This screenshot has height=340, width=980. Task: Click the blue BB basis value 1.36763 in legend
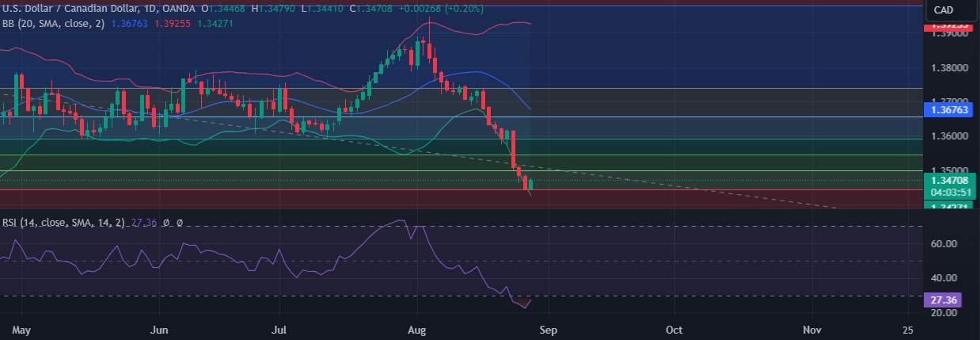pos(129,23)
